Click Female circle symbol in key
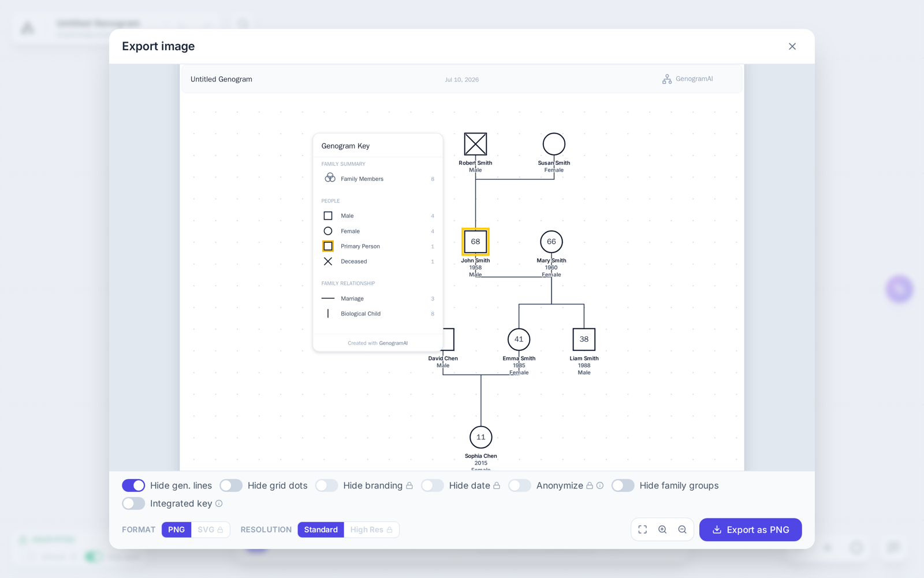This screenshot has height=578, width=924. click(328, 231)
